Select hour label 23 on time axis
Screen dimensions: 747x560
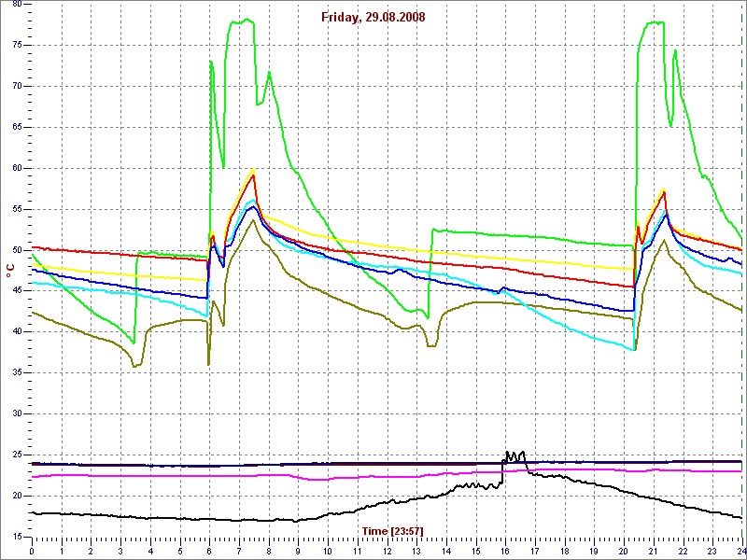point(712,553)
